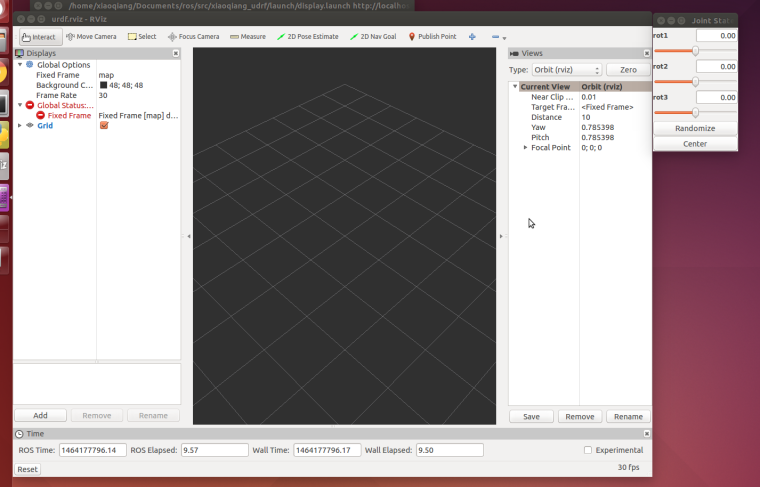Viewport: 760px width, 487px height.
Task: Click the rot1 value field
Action: coord(717,35)
